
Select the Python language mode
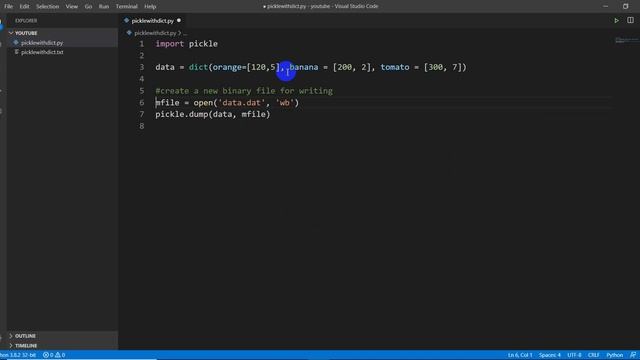[615, 355]
